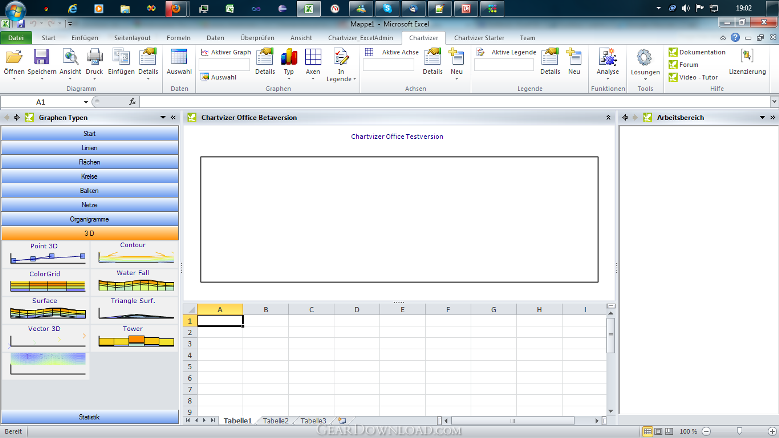Insert diagram with Einfügen icon

pyautogui.click(x=121, y=62)
